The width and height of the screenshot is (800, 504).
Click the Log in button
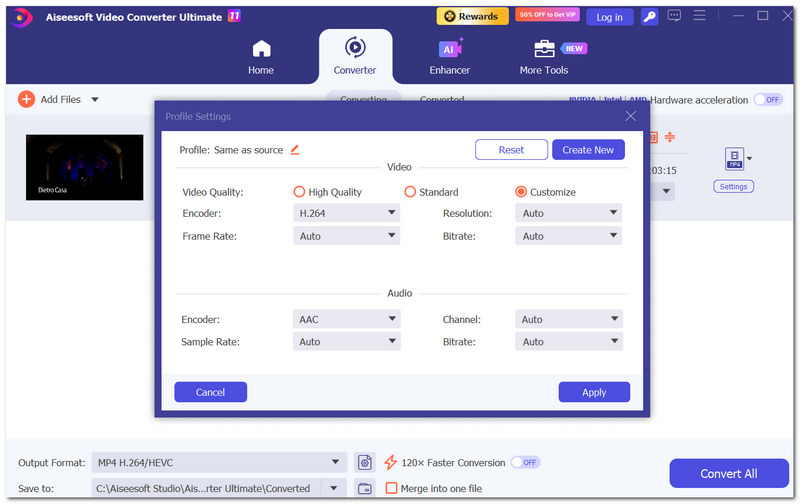tap(610, 17)
